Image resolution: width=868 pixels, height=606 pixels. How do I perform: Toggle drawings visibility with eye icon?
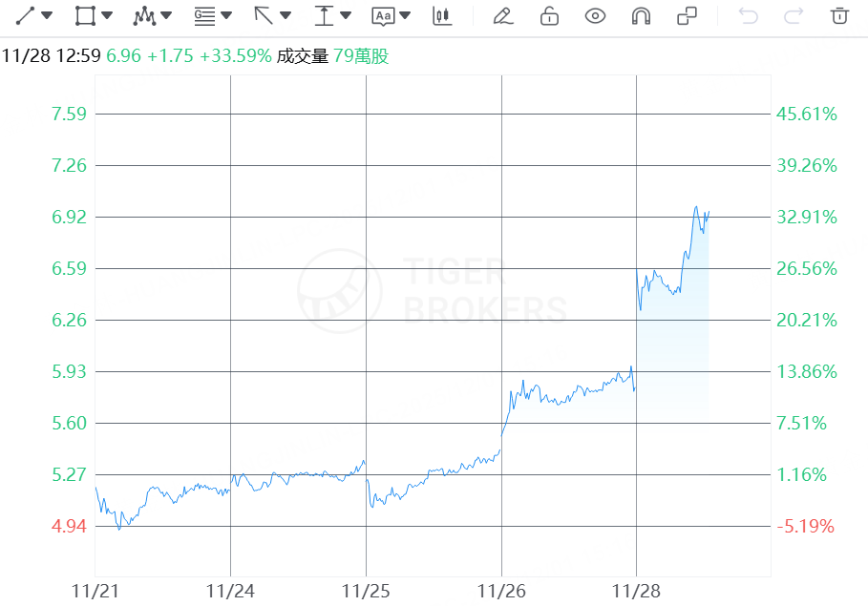coord(595,15)
